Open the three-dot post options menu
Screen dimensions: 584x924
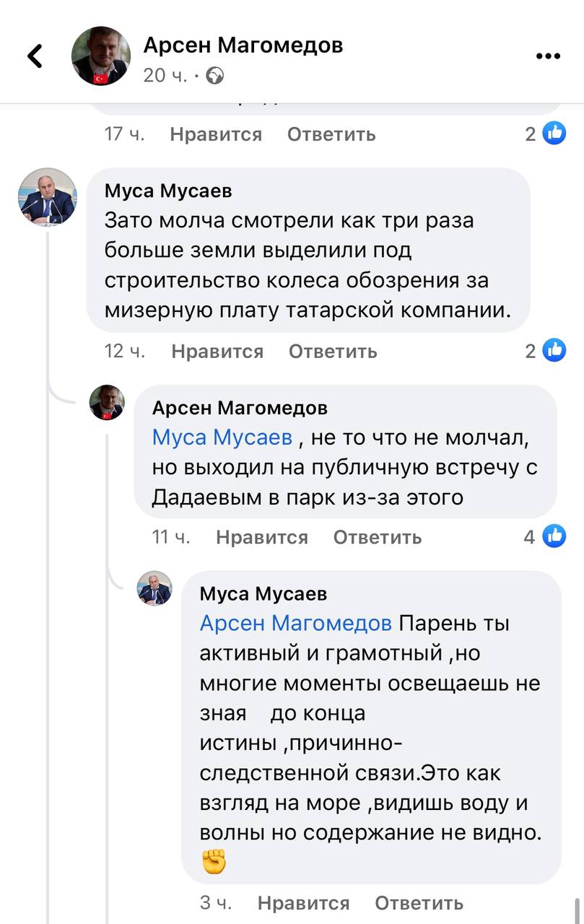(x=548, y=57)
